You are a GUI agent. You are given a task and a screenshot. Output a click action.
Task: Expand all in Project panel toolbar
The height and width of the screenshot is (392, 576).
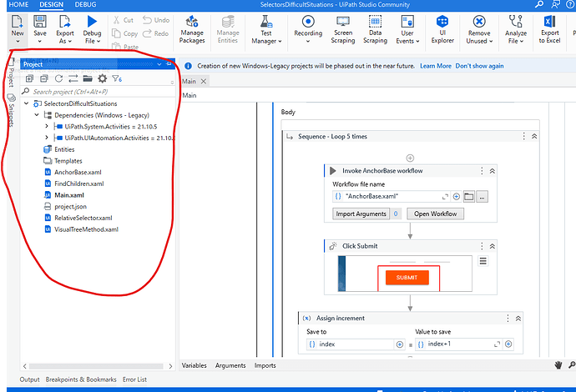coord(29,78)
